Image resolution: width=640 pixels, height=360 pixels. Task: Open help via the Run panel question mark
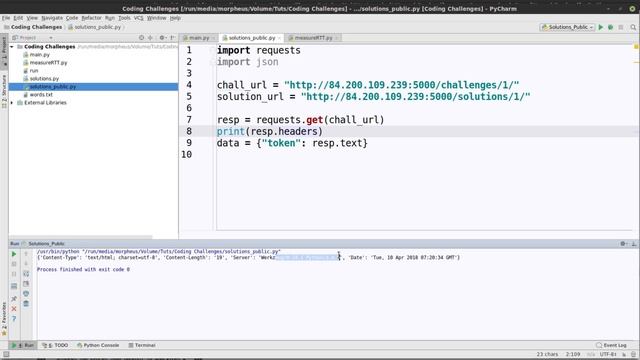[x=14, y=319]
